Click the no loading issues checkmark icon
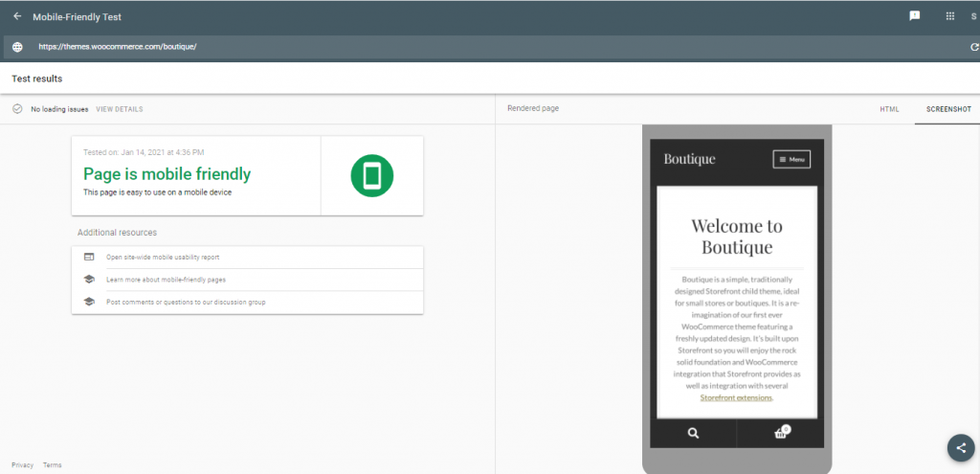 17,109
